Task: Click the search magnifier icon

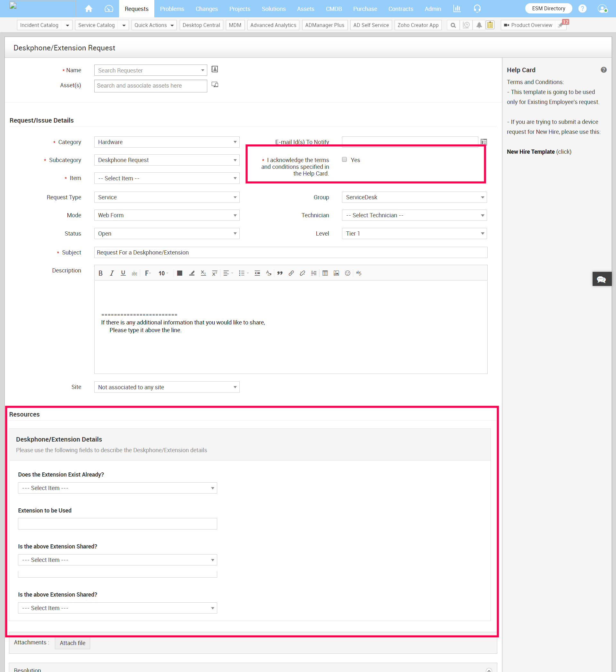Action: (453, 25)
